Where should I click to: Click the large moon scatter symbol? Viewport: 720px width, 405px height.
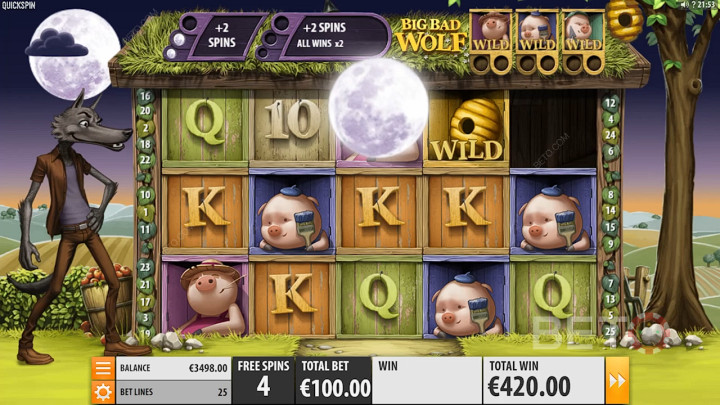pyautogui.click(x=378, y=108)
